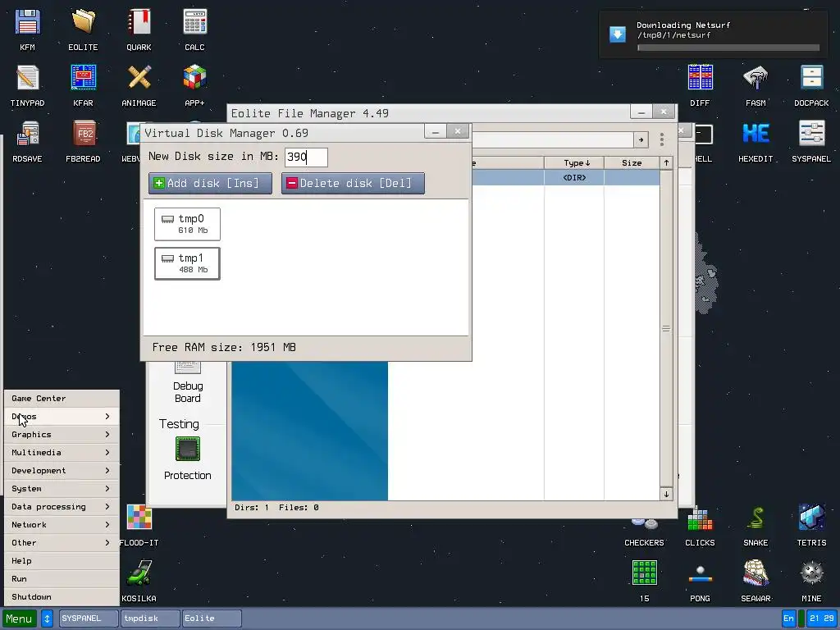The image size is (840, 630).
Task: Launch the CLICKS game icon
Action: 701,518
